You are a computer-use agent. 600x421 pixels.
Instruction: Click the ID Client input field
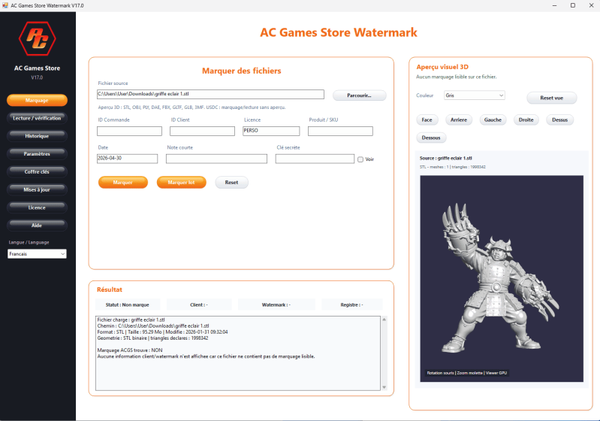[x=202, y=131]
